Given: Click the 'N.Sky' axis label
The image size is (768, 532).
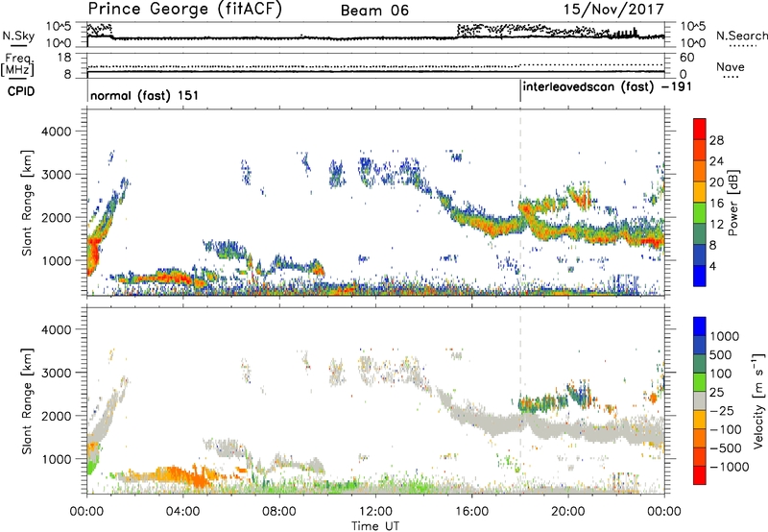Looking at the screenshot, I should click(x=18, y=36).
